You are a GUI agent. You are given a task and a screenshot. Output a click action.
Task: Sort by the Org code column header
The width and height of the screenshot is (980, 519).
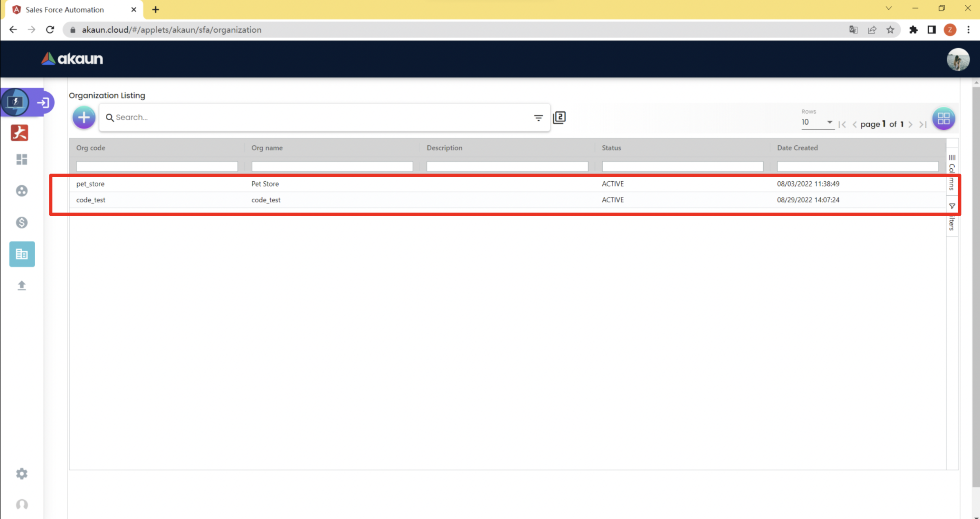tap(91, 148)
